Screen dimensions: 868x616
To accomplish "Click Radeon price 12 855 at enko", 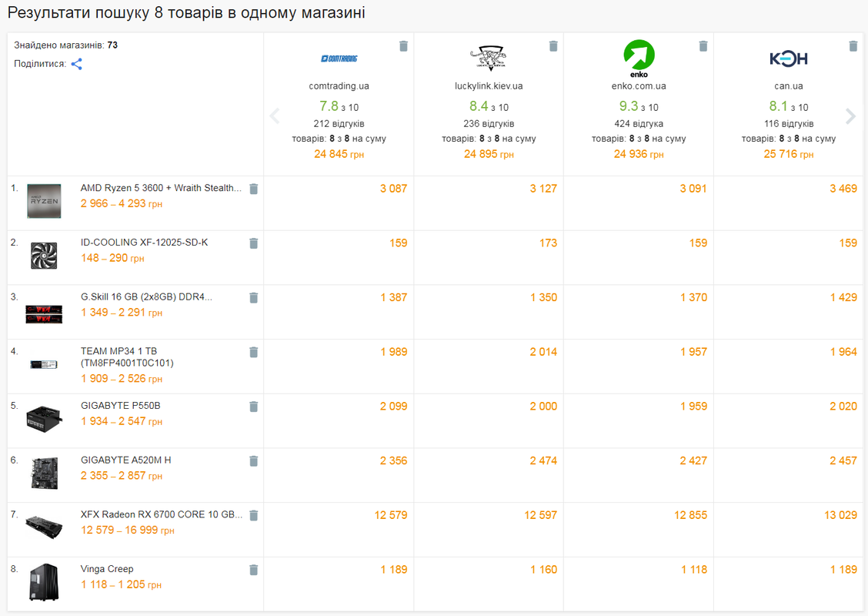I will [x=690, y=515].
